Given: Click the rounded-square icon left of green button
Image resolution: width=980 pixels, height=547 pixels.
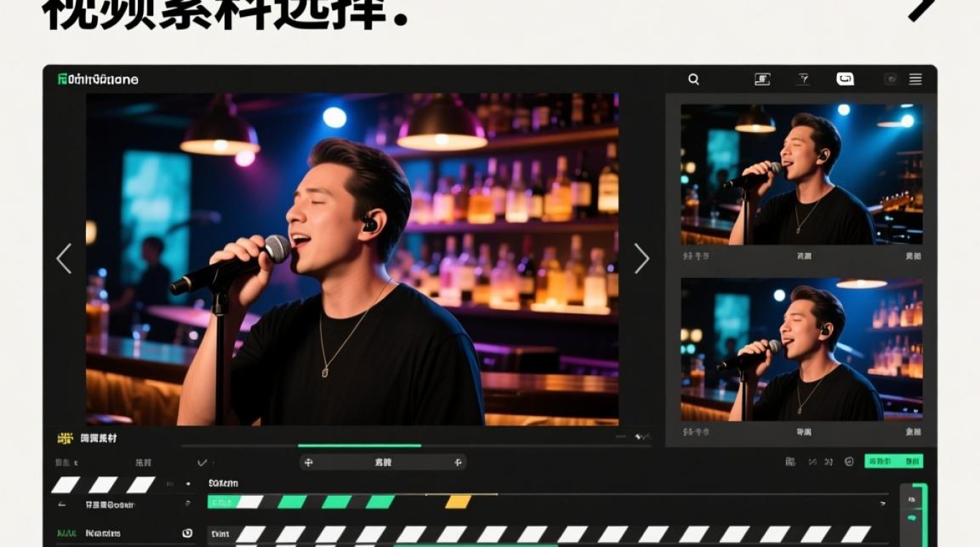Looking at the screenshot, I should [849, 462].
